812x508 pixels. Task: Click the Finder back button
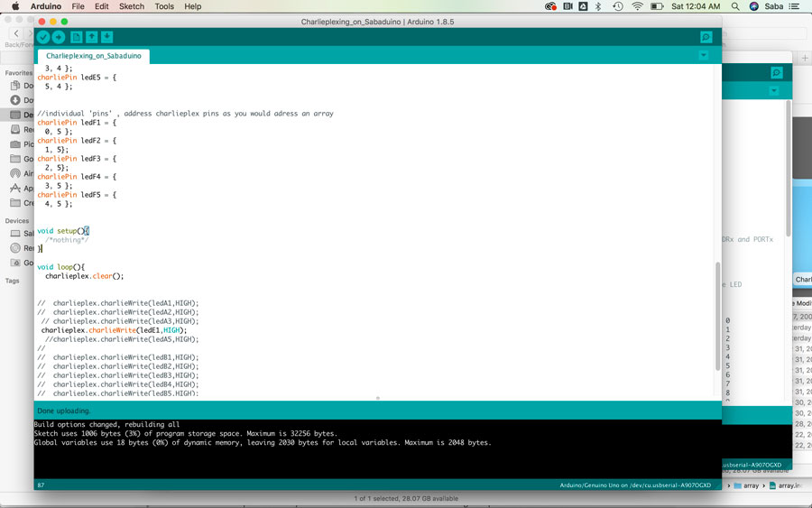(x=16, y=33)
